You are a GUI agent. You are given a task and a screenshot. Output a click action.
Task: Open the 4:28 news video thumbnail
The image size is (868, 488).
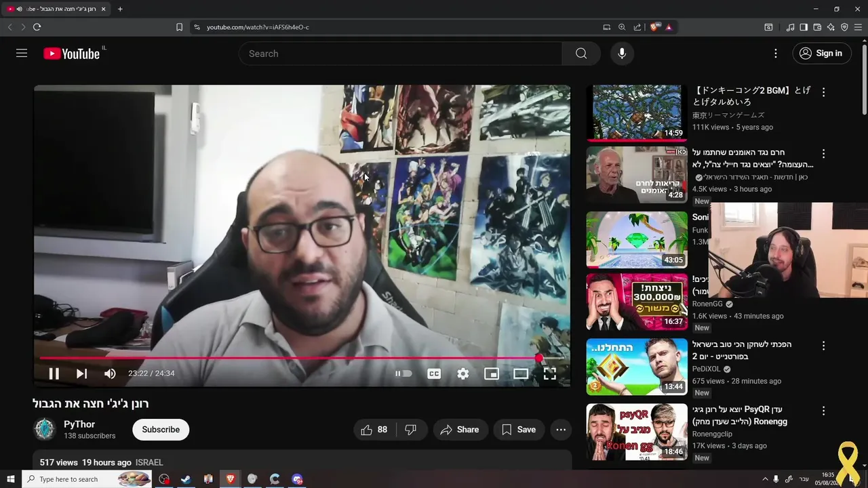637,175
